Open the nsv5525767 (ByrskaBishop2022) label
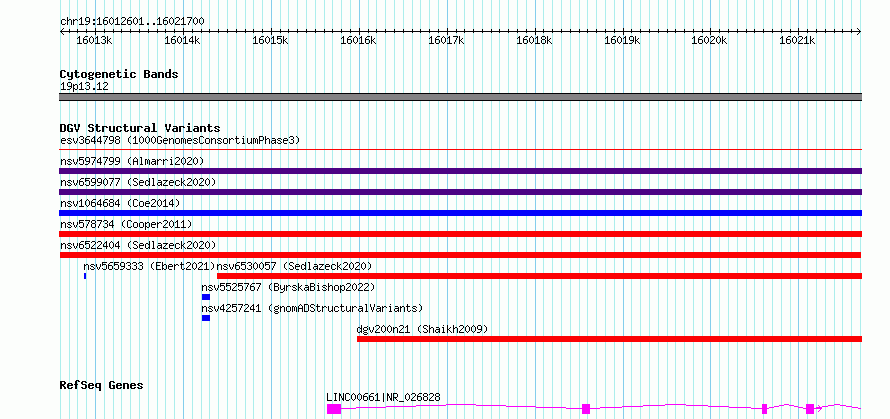This screenshot has height=419, width=890. coord(288,287)
